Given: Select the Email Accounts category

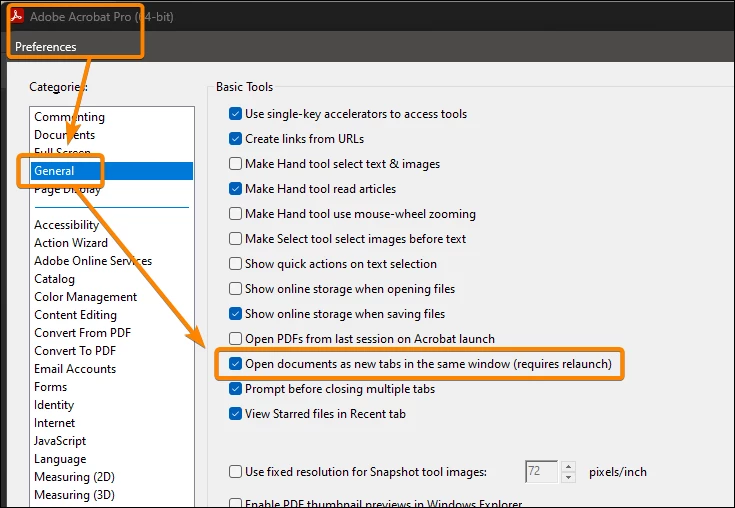Looking at the screenshot, I should (75, 369).
